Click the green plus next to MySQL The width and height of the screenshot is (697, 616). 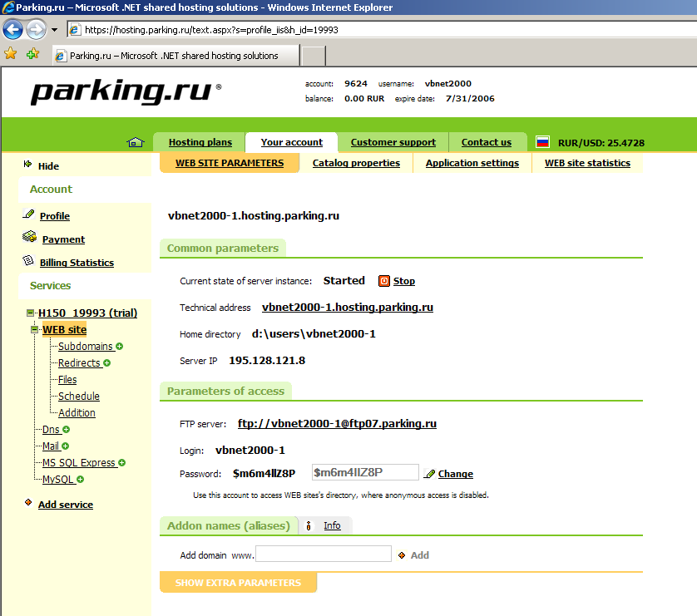(80, 479)
